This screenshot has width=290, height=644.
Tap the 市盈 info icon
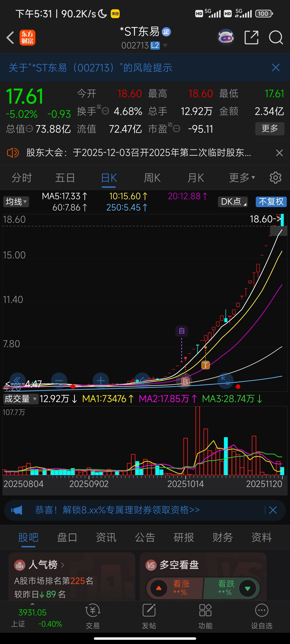176,129
